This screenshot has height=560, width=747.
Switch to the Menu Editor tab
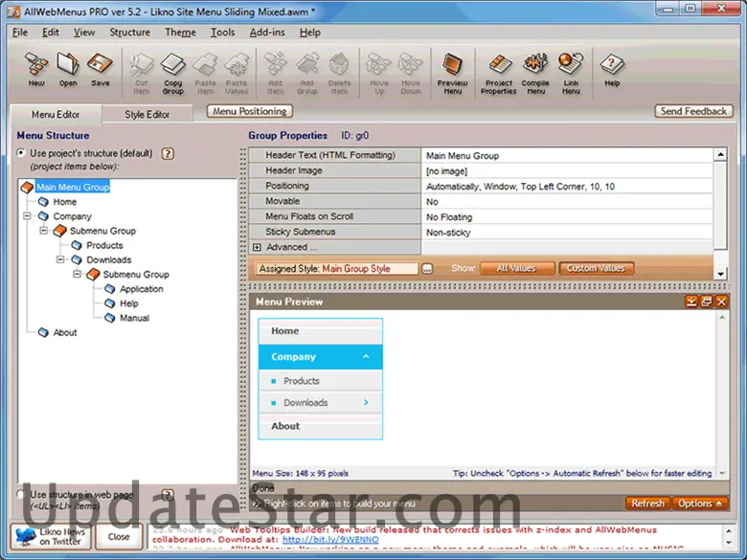click(x=56, y=114)
